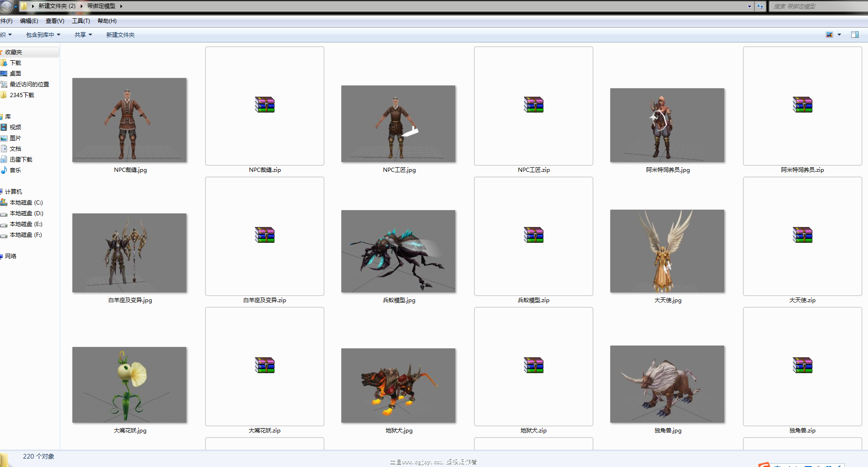Open 本地磁盘 (C:) drive
Viewport: 868px width, 467px height.
click(26, 203)
